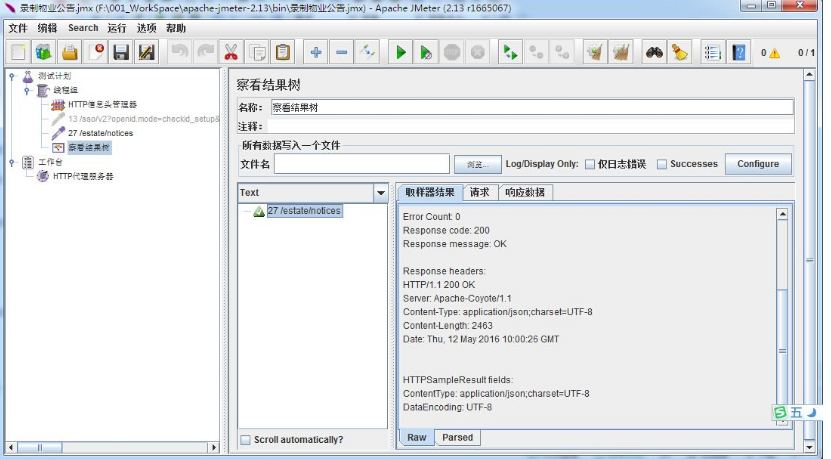Select 27 /estate/notices result entry
The width and height of the screenshot is (831, 459).
tap(304, 211)
